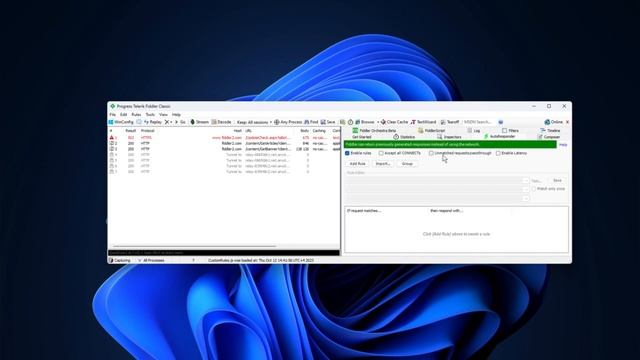Save sessions via toolbar Save
The width and height of the screenshot is (640, 360).
click(x=328, y=122)
